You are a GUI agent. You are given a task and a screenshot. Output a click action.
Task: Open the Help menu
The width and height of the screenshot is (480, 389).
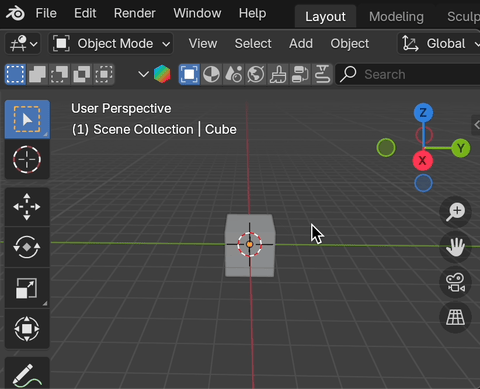252,13
